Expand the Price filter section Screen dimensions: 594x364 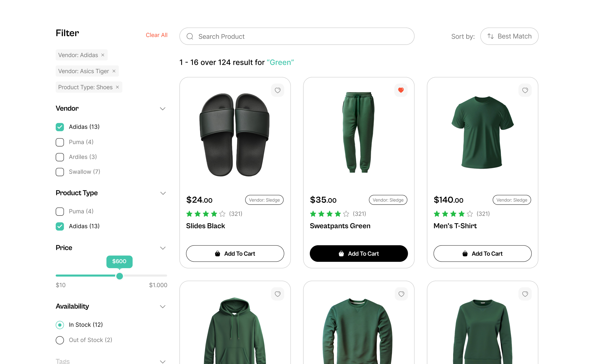click(162, 248)
